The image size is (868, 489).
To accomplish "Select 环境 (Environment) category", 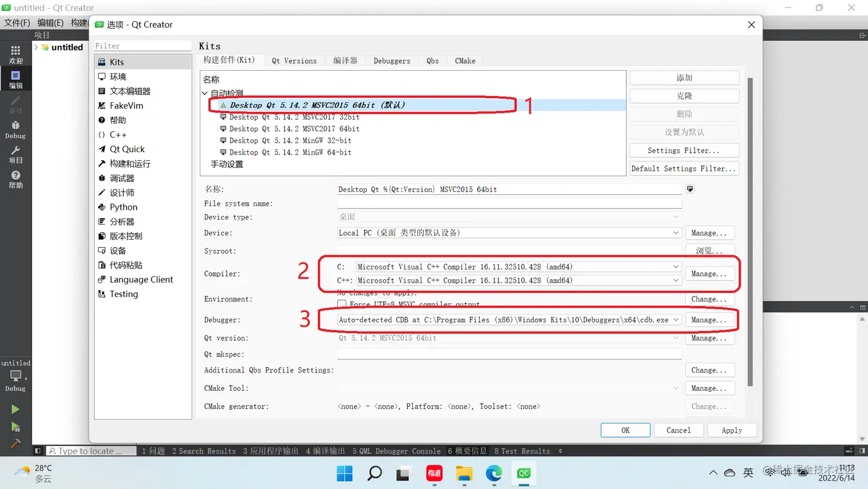I will 143,76.
